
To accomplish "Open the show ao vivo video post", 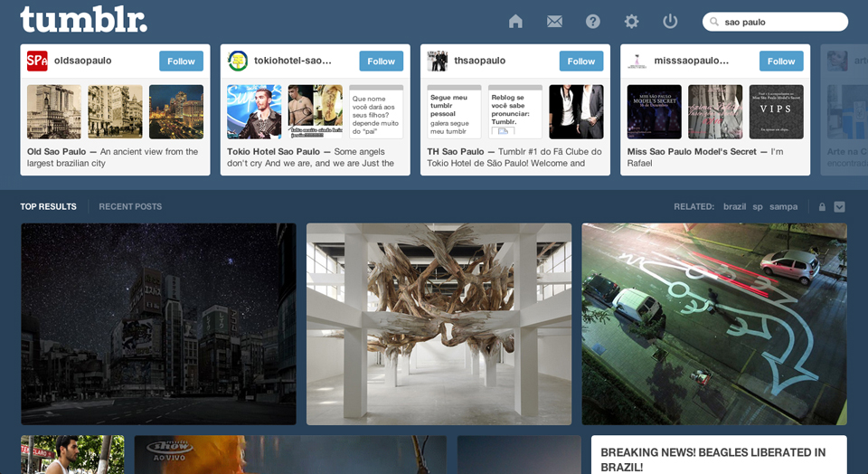I will (x=290, y=455).
